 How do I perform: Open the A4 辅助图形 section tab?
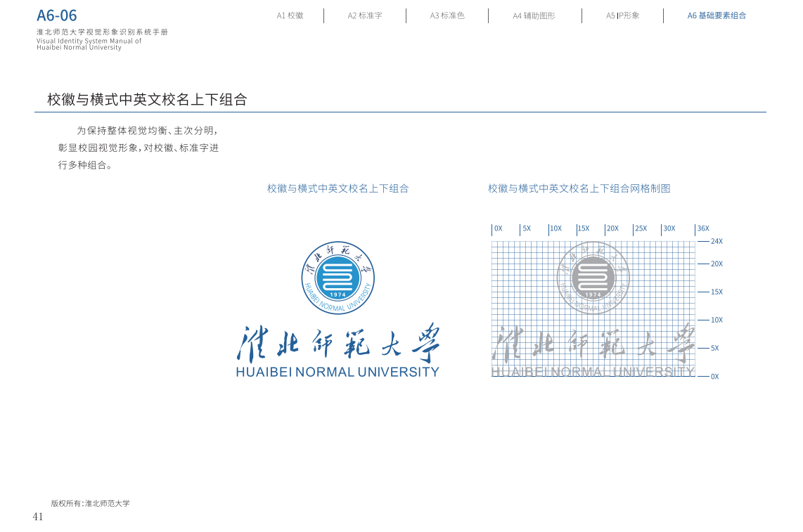tap(534, 16)
